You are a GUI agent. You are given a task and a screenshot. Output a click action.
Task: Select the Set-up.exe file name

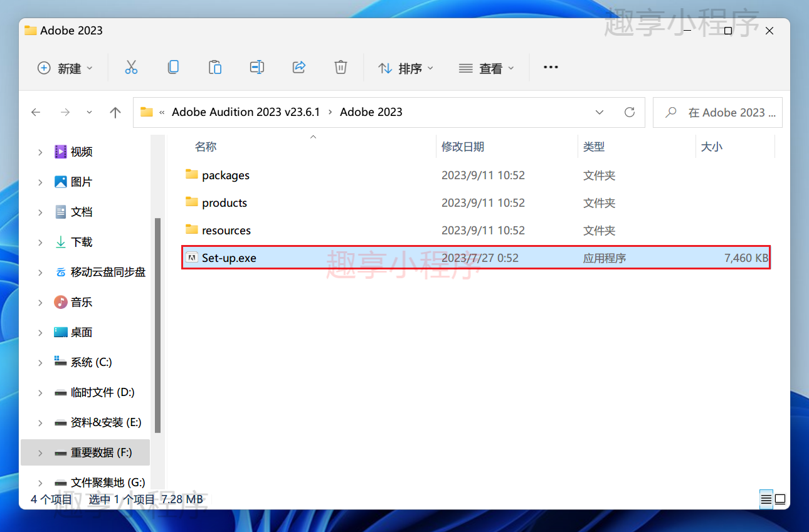point(229,258)
